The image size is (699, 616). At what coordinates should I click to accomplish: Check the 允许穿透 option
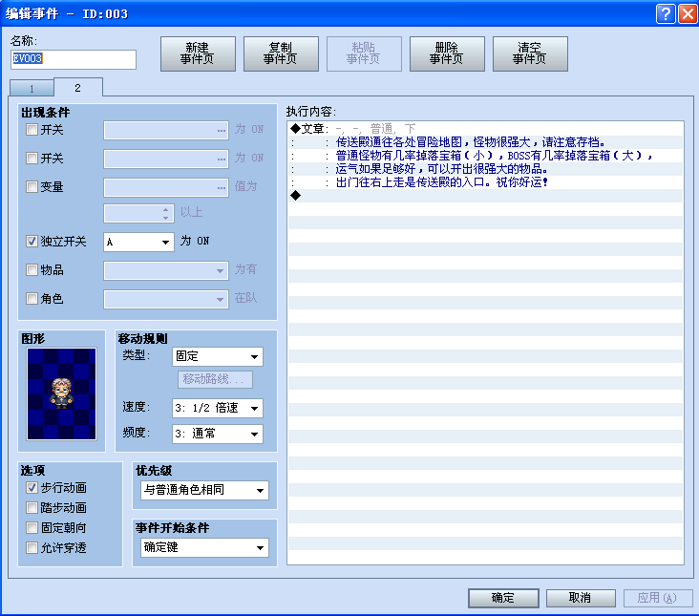pyautogui.click(x=32, y=547)
